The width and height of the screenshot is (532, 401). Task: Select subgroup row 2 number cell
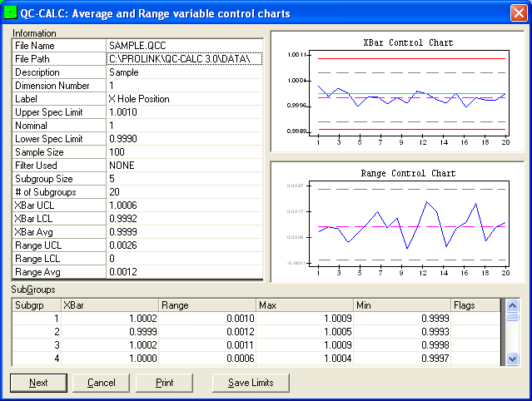tap(37, 331)
